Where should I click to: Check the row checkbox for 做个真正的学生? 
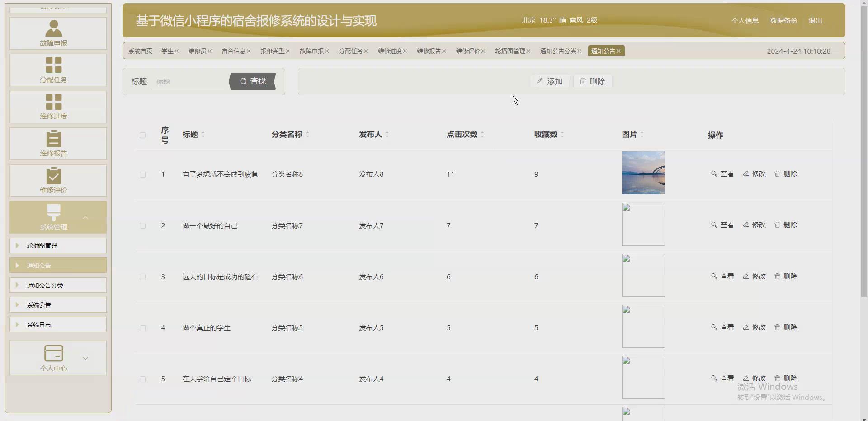[x=142, y=328]
